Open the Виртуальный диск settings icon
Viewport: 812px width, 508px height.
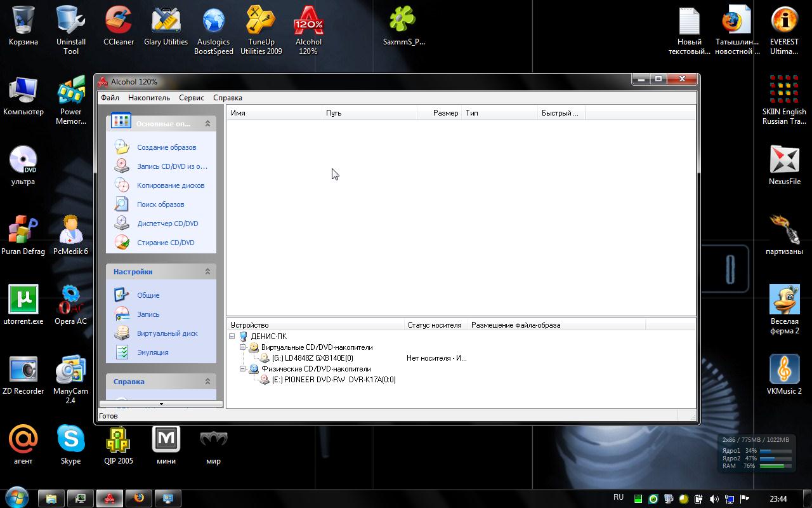(122, 333)
